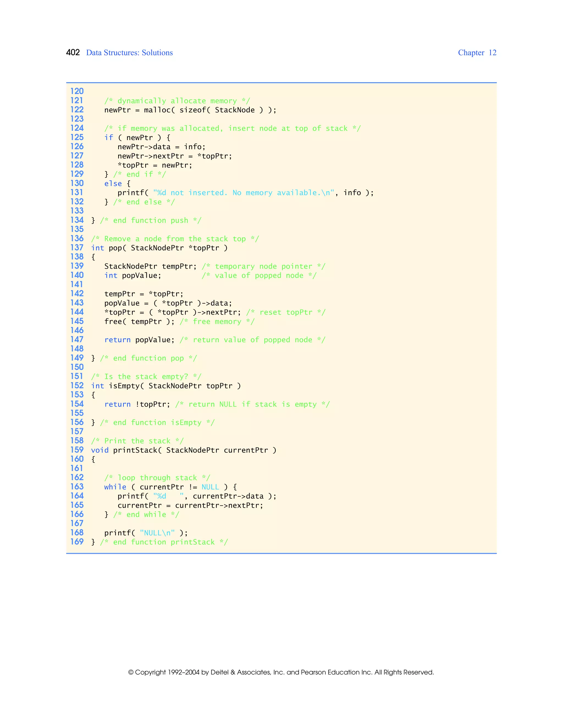Click 'return !topPtr;' statement
The width and height of the screenshot is (563, 728).
point(137,404)
